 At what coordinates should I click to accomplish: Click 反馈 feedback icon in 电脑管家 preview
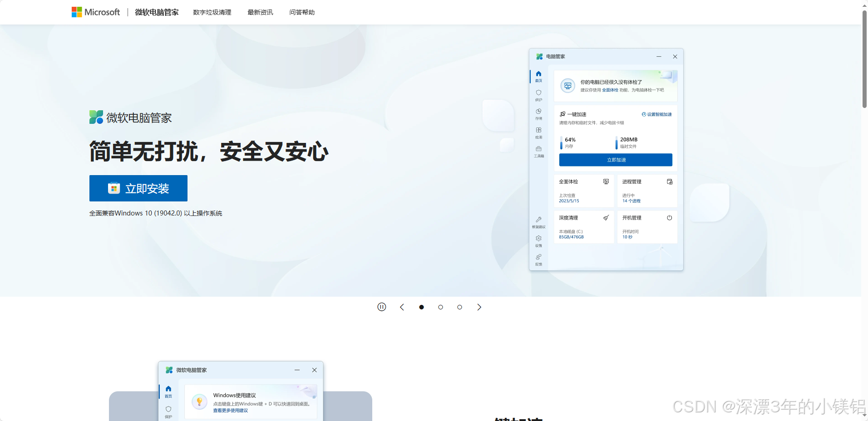[x=538, y=257]
